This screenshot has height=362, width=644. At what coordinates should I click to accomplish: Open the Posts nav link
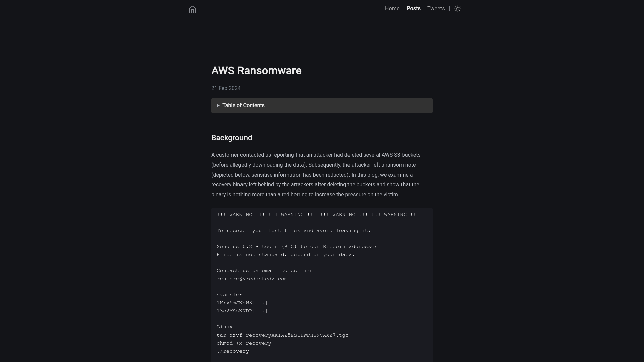click(414, 9)
